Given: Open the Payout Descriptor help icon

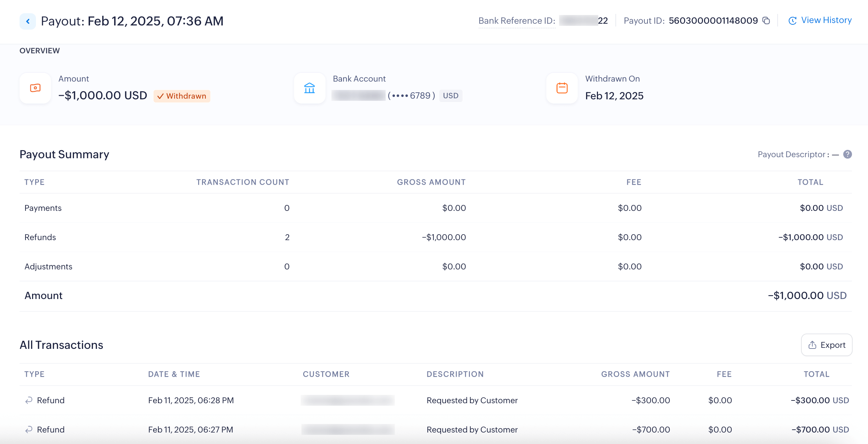Looking at the screenshot, I should pos(847,154).
